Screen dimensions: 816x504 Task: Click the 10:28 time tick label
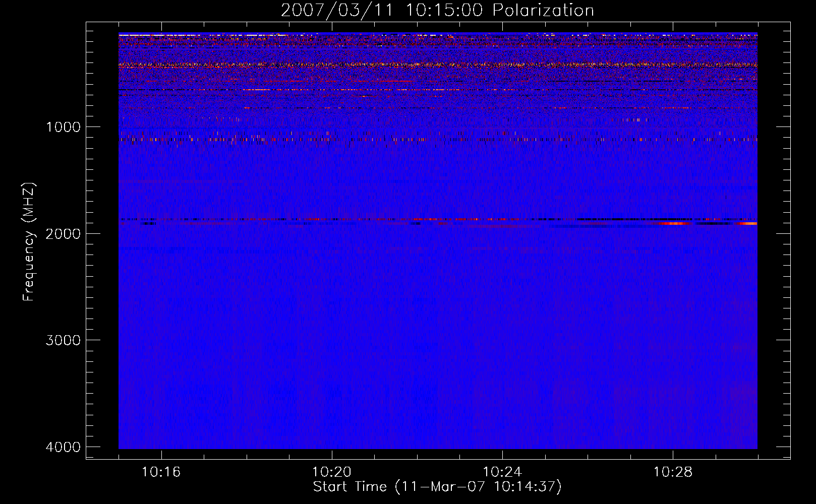pyautogui.click(x=673, y=472)
